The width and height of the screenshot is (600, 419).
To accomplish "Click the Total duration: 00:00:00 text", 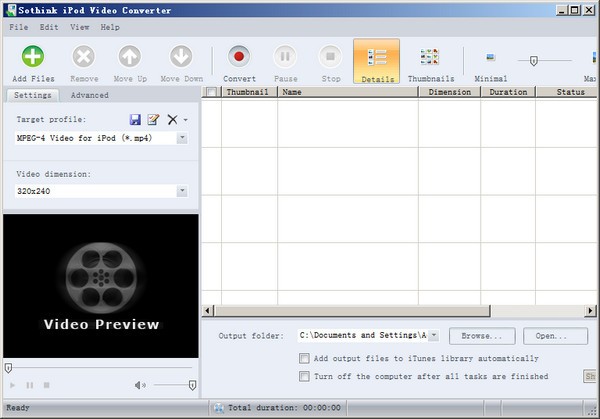I will (284, 408).
